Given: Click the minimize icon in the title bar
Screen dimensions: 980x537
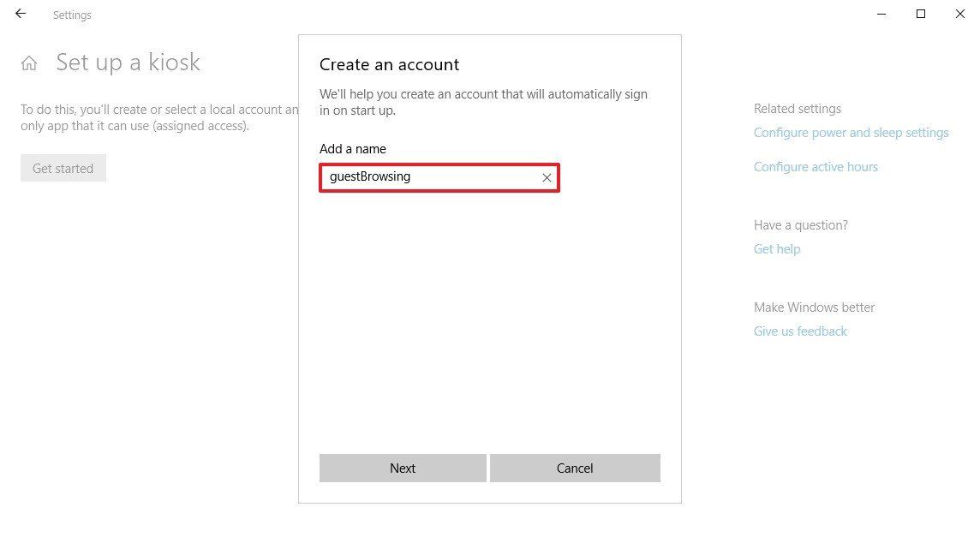Looking at the screenshot, I should click(881, 14).
